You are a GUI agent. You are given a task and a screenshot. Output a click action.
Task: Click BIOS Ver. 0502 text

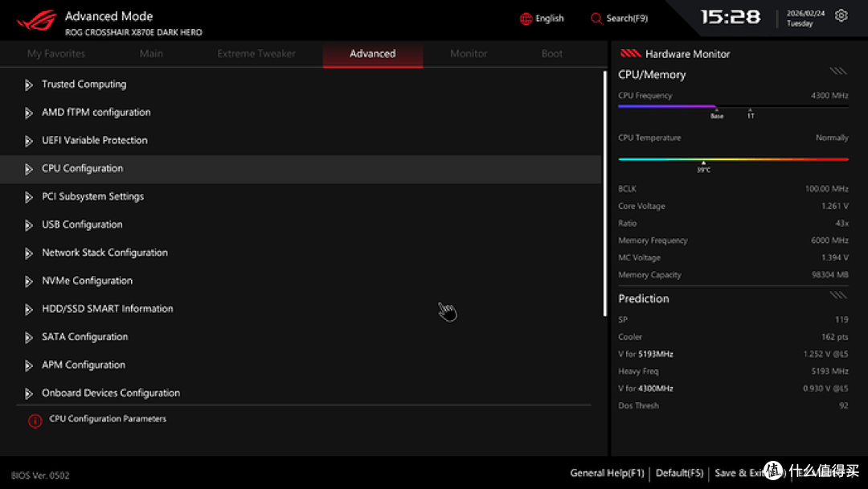[x=40, y=475]
